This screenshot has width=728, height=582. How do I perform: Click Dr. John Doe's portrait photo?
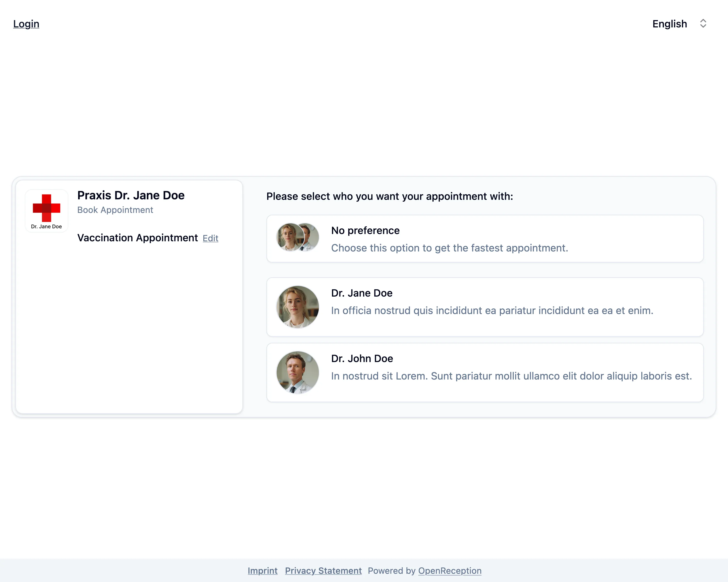tap(298, 372)
